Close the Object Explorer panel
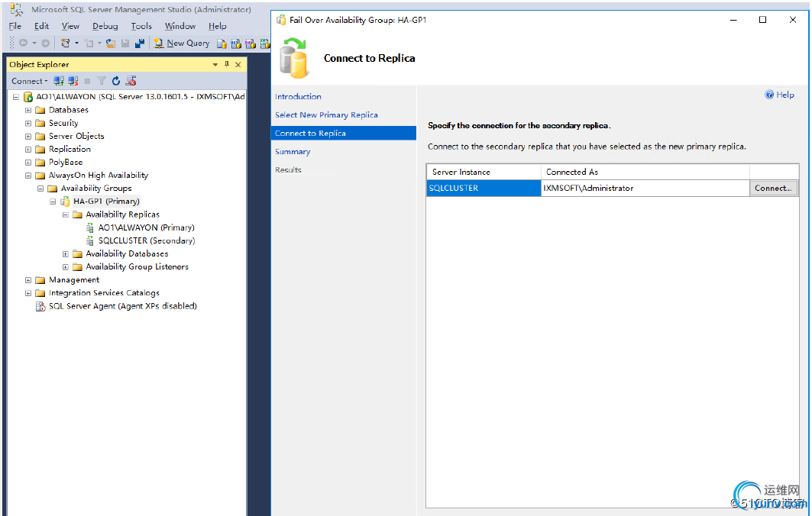Viewport: 812px width, 516px height. [x=238, y=64]
